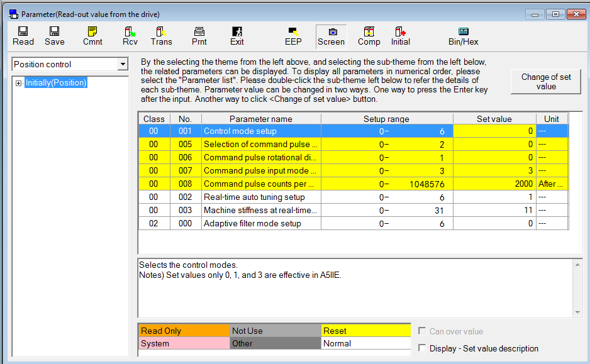
Task: Click the Read Only orange legend swatch
Action: coord(184,331)
